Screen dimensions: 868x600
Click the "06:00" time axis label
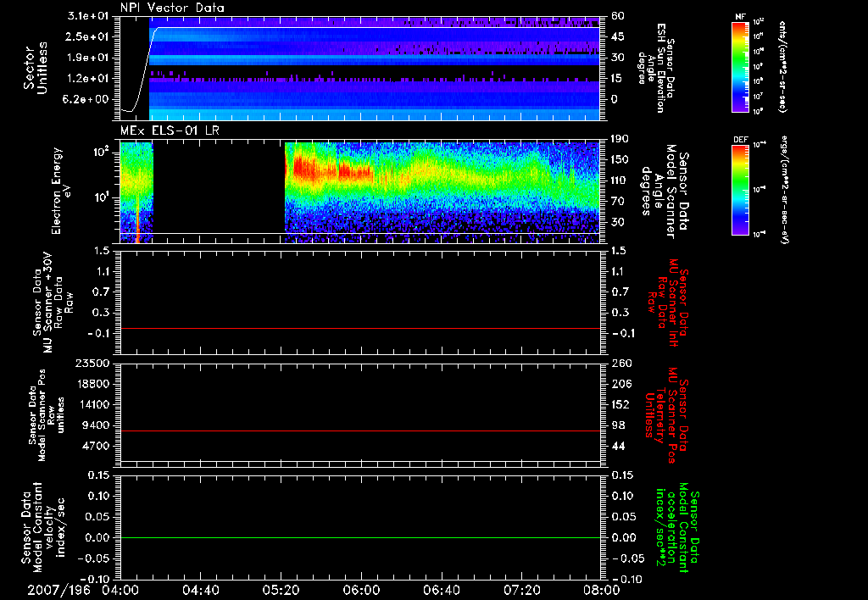[x=361, y=590]
